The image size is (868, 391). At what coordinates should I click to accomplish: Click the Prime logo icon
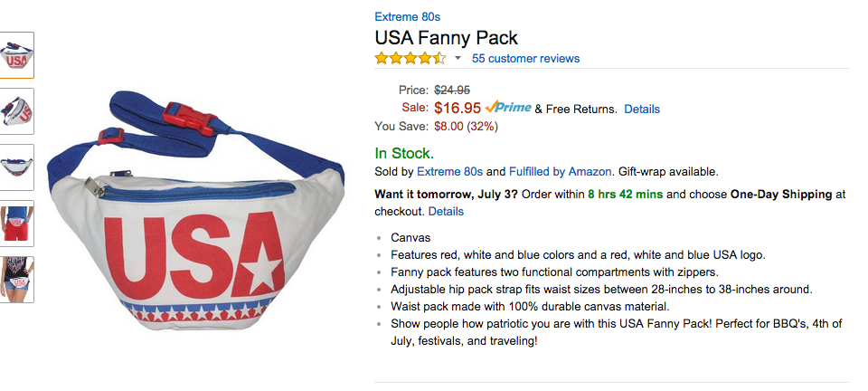pyautogui.click(x=508, y=108)
